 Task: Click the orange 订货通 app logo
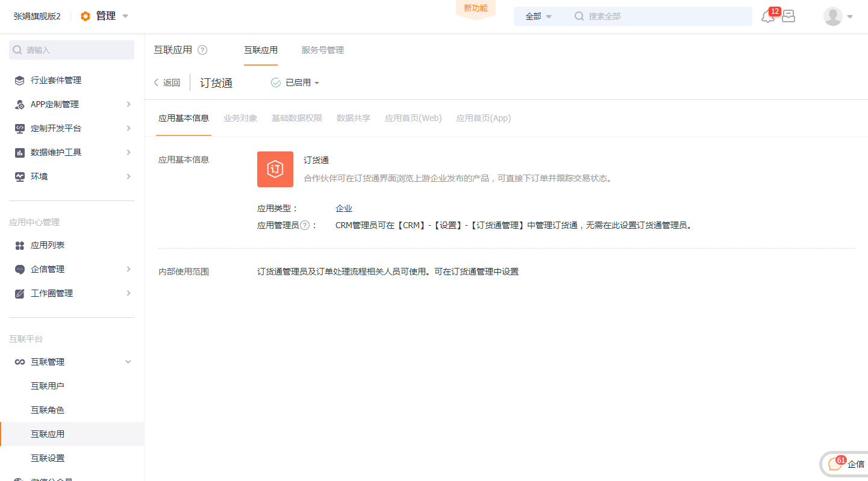pos(275,169)
